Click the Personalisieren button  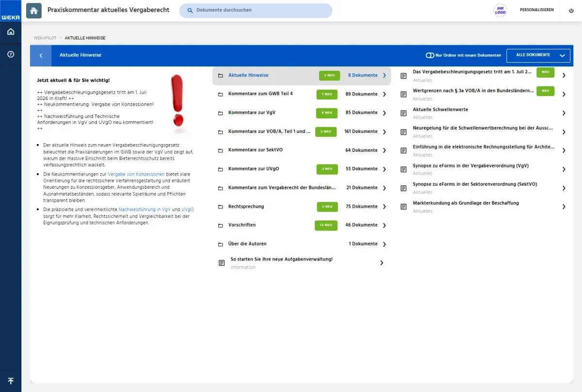tap(537, 10)
